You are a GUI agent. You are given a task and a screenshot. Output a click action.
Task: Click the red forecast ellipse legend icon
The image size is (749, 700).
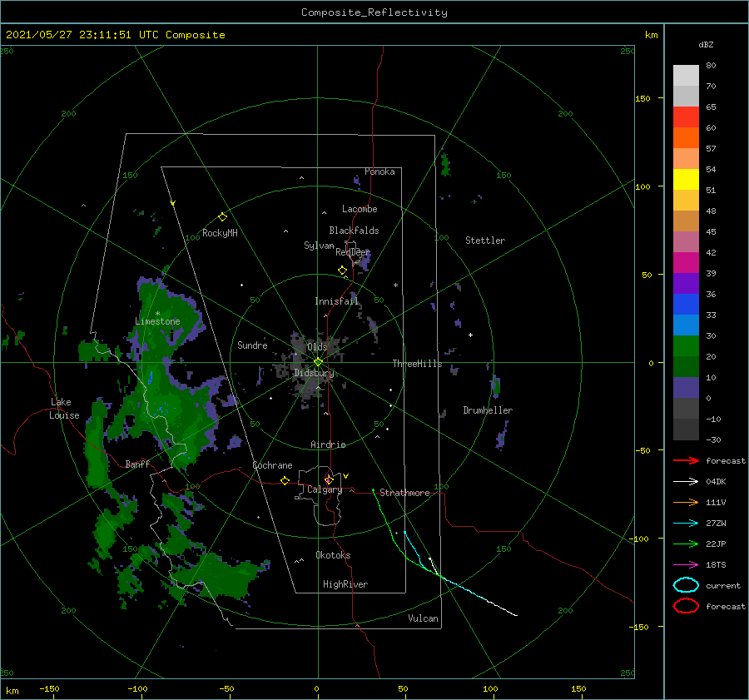(x=686, y=606)
